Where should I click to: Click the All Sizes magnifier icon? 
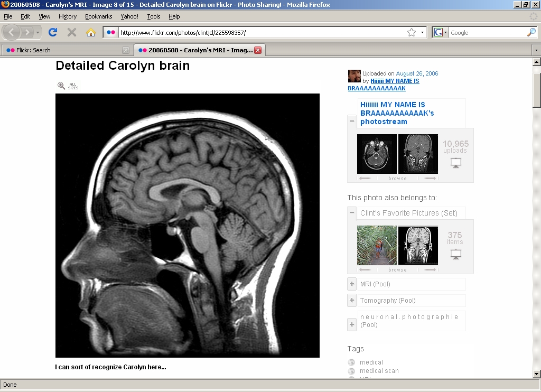tap(62, 86)
